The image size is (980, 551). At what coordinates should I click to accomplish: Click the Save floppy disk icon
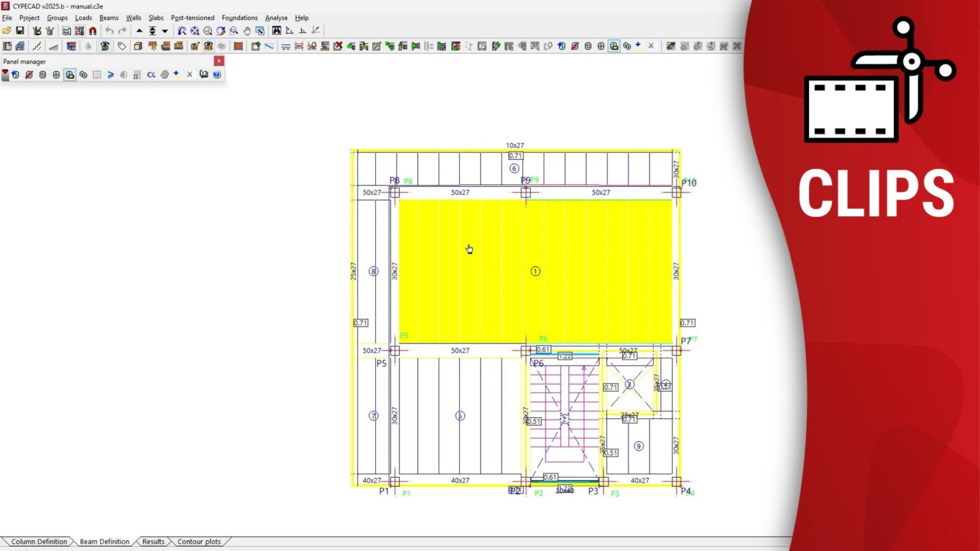coord(20,31)
